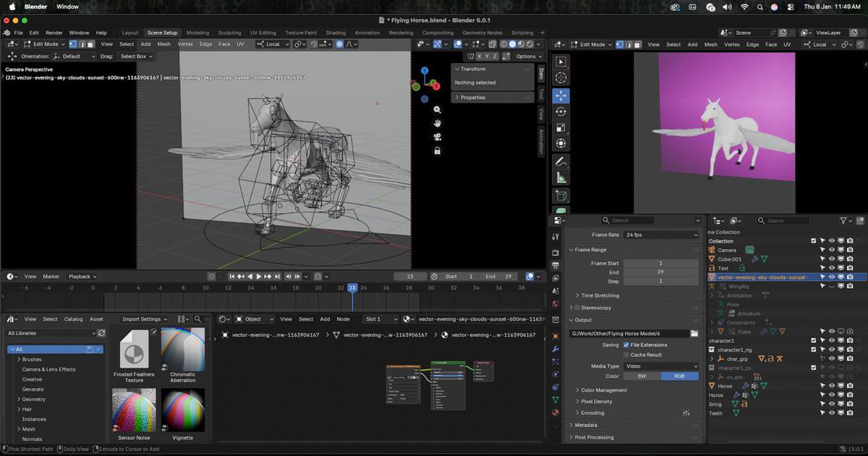Screen dimensions: 868x456
Task: Click the End frame 29 field in Frame Range
Action: pyautogui.click(x=661, y=272)
